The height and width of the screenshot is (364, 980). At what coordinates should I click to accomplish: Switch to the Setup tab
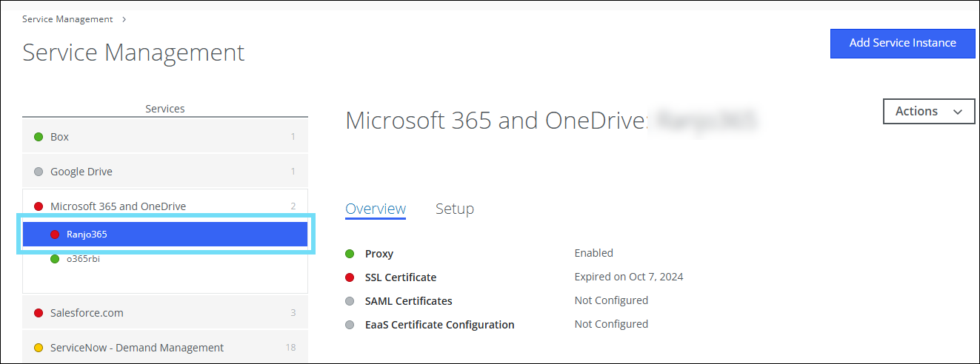click(x=454, y=209)
